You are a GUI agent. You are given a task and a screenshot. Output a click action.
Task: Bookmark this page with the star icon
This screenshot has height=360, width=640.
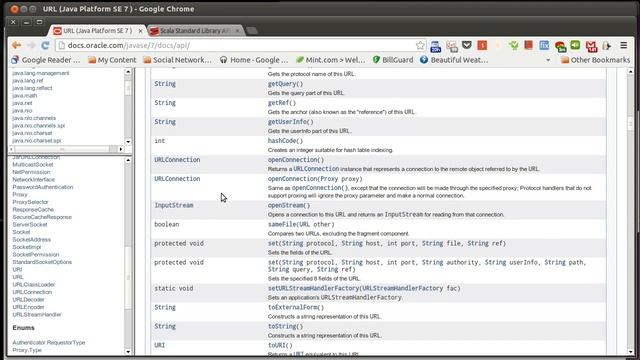tap(420, 45)
